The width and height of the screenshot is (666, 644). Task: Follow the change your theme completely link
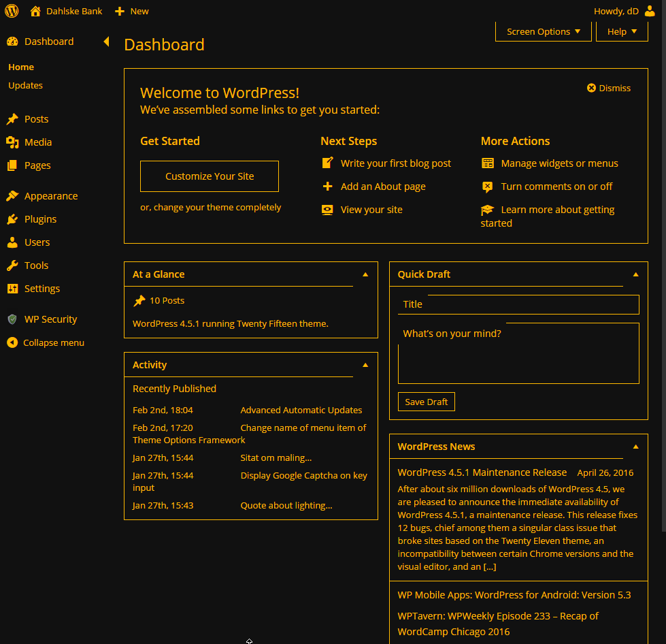coord(218,208)
